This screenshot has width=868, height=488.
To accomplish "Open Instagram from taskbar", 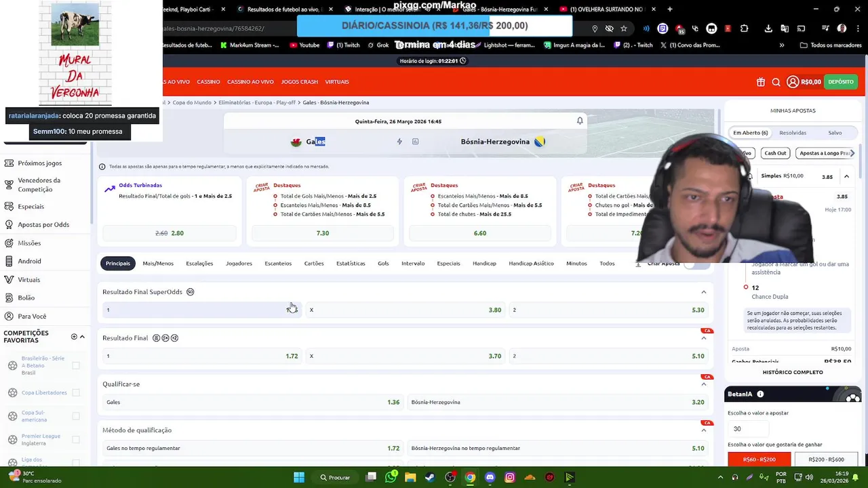I will pos(510,477).
